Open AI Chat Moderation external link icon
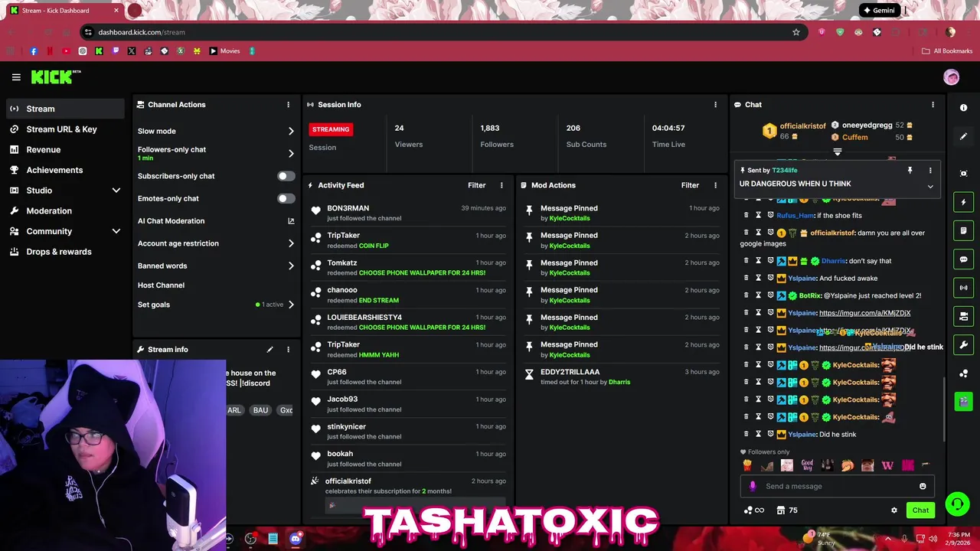Viewport: 980px width, 551px height. [x=291, y=221]
